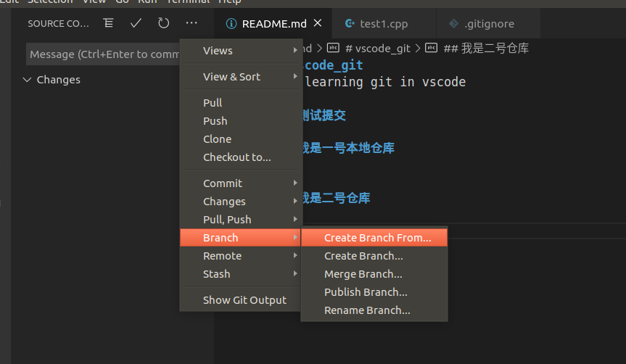
Task: Click the SOURCE CO... panel title
Action: pyautogui.click(x=58, y=23)
